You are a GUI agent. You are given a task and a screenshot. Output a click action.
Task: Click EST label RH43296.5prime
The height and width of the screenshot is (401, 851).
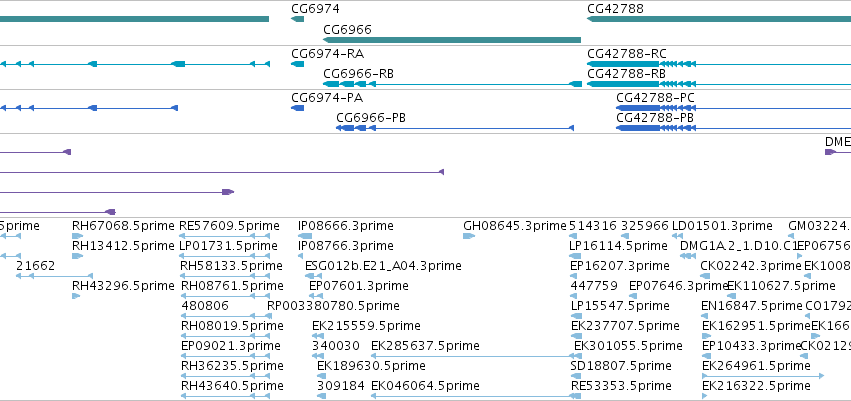tap(123, 286)
